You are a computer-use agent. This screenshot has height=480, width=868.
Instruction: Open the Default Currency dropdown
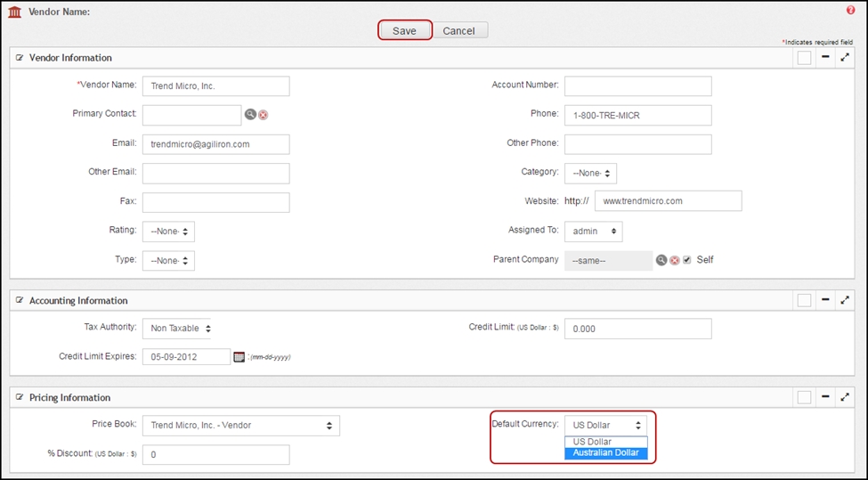[x=605, y=425]
